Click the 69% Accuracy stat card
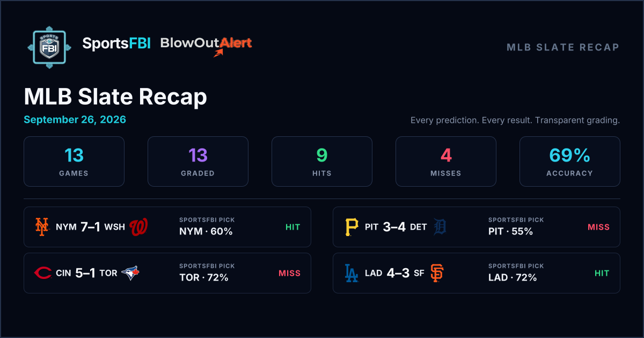This screenshot has height=338, width=644. pyautogui.click(x=570, y=161)
